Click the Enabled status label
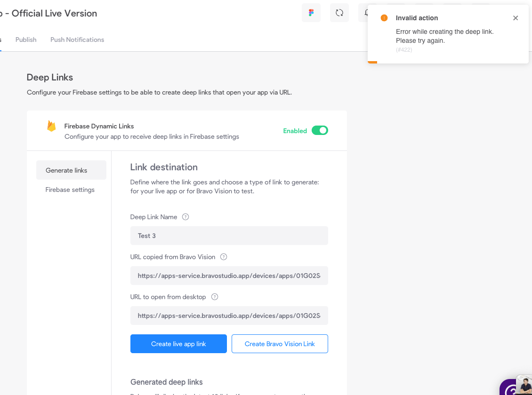The width and height of the screenshot is (532, 395). [x=295, y=131]
